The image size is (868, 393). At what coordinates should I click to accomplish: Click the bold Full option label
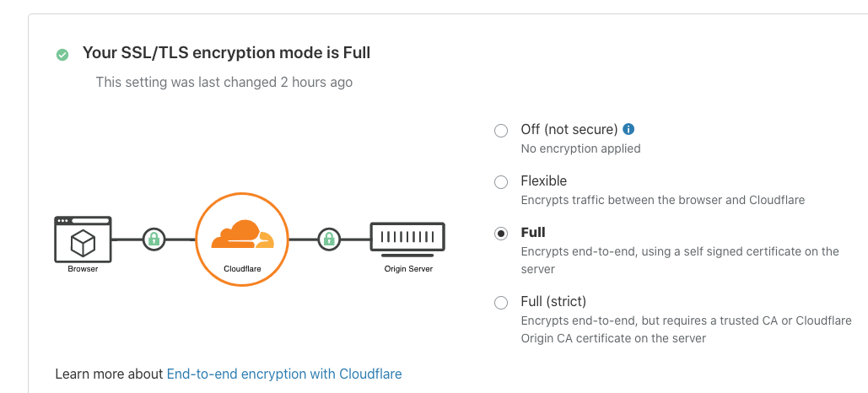click(533, 233)
